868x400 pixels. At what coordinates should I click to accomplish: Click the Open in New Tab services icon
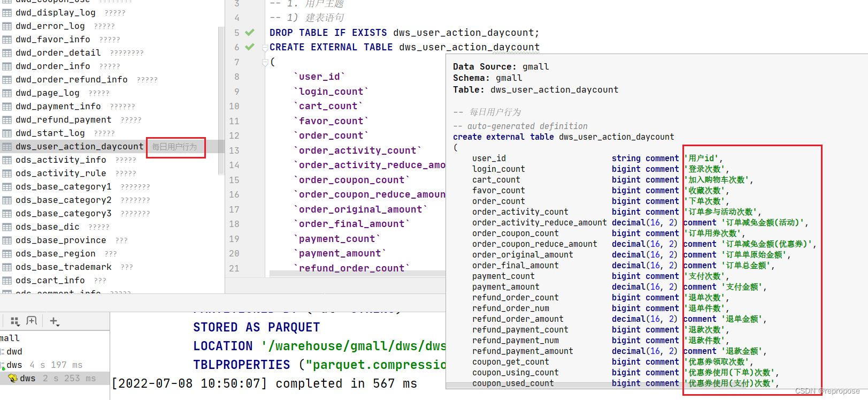pos(32,321)
